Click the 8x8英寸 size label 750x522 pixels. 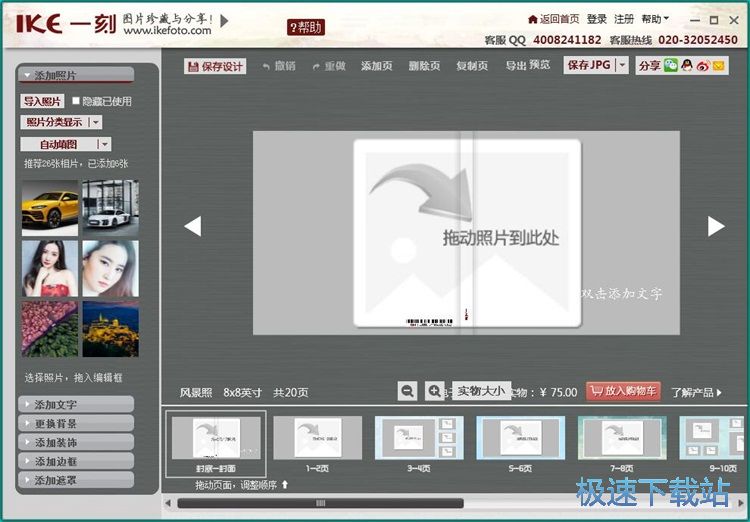pyautogui.click(x=243, y=392)
